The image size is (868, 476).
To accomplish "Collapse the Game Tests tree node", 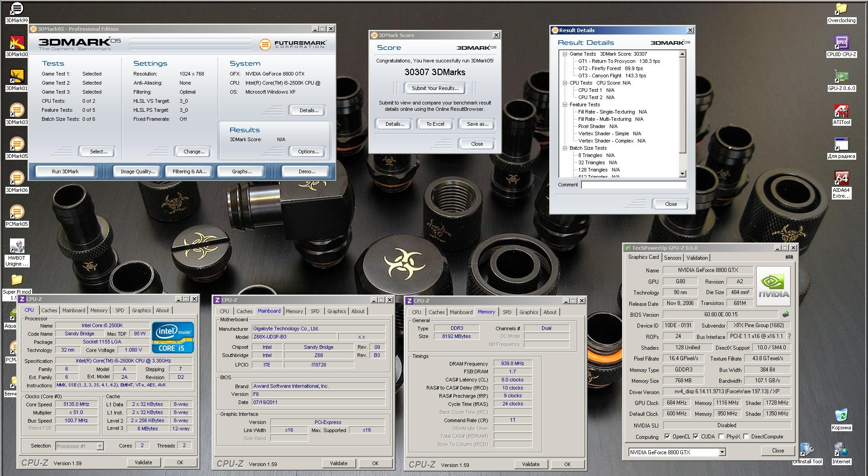I will 565,54.
